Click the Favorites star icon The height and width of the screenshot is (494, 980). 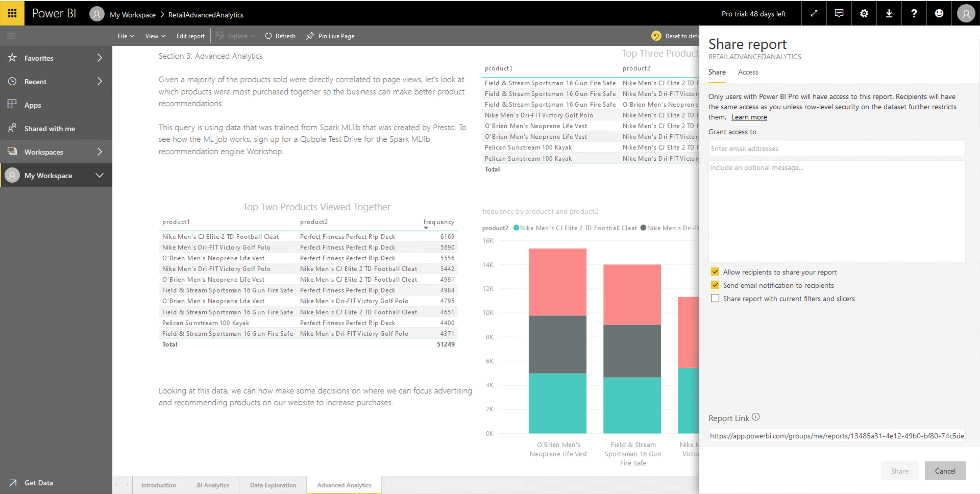pyautogui.click(x=12, y=58)
